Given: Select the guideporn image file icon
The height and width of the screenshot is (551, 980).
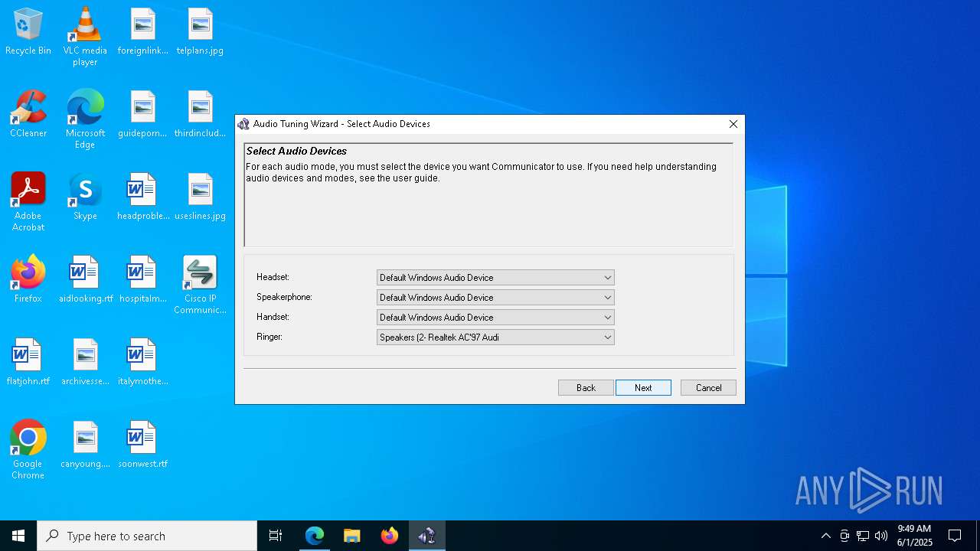Looking at the screenshot, I should tap(142, 114).
